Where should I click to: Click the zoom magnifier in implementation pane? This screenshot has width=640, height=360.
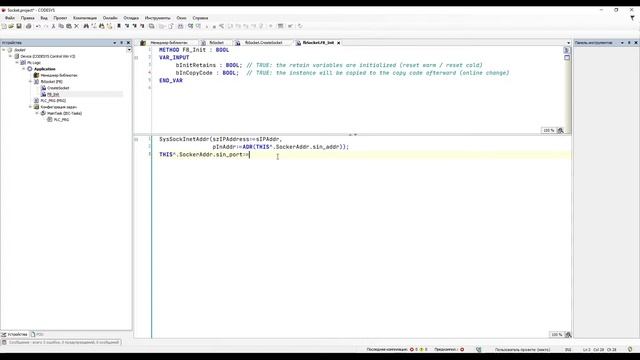568,335
